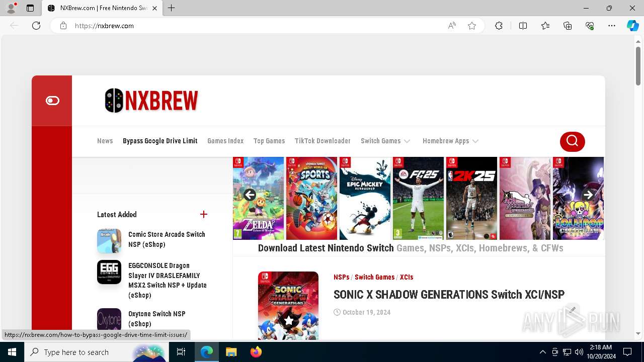
Task: Open Tab actions menu
Action: [x=30, y=8]
